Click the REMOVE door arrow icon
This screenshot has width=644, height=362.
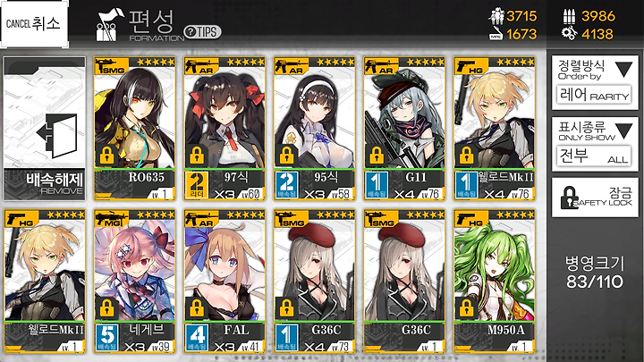pos(56,136)
